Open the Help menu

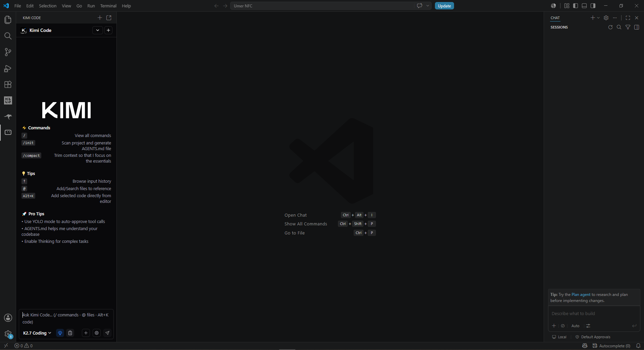(126, 6)
